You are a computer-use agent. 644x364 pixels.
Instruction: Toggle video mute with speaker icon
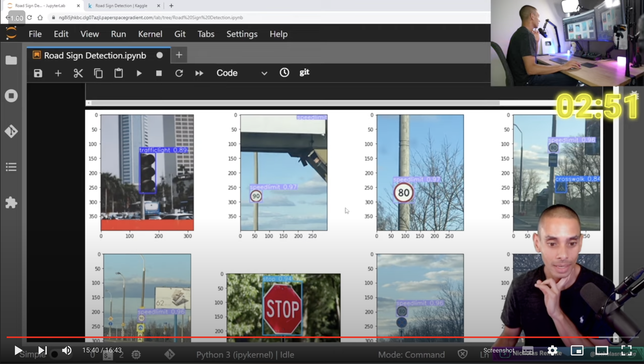pos(67,350)
